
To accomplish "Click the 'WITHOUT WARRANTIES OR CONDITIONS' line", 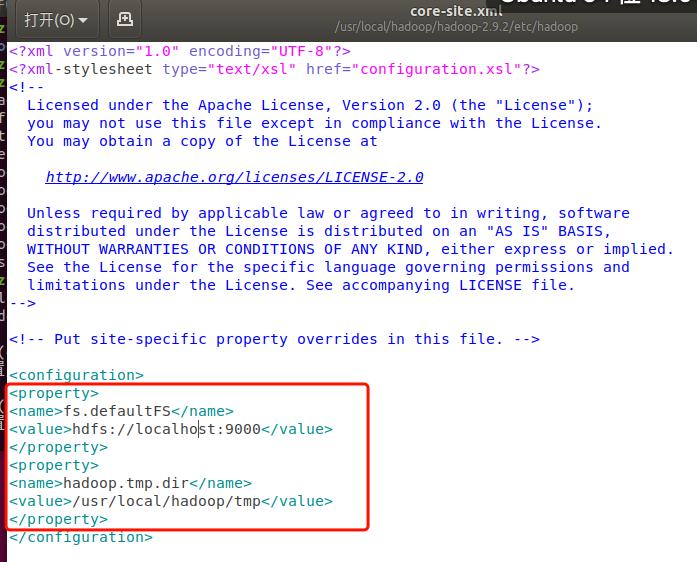I will click(350, 249).
